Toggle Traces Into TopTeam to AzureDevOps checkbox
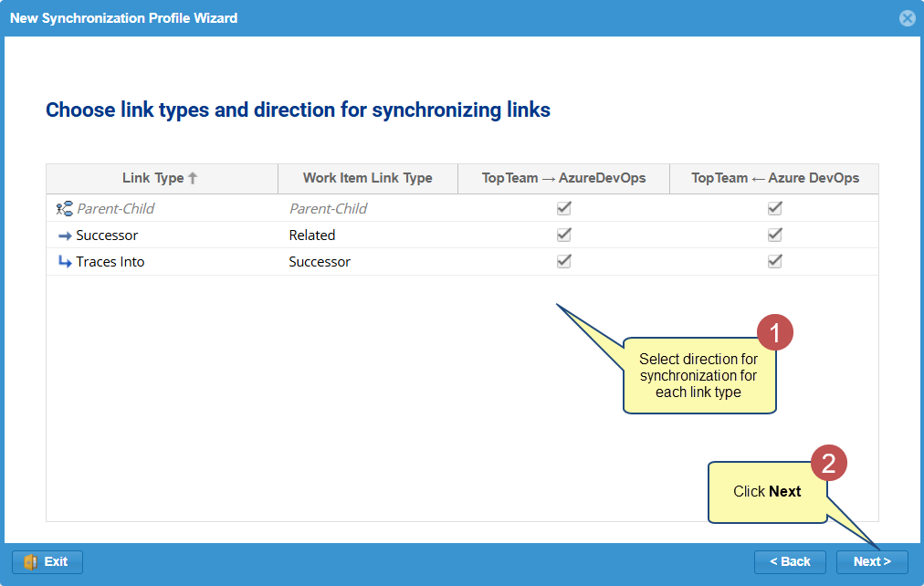924x586 pixels. (564, 261)
